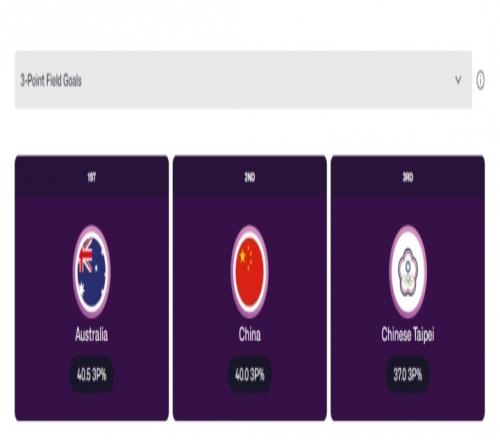Select the 3RD place card header

[408, 177]
